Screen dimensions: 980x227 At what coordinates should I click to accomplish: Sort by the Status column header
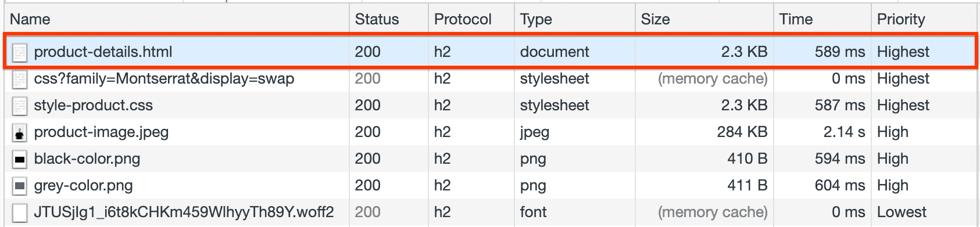(x=389, y=19)
